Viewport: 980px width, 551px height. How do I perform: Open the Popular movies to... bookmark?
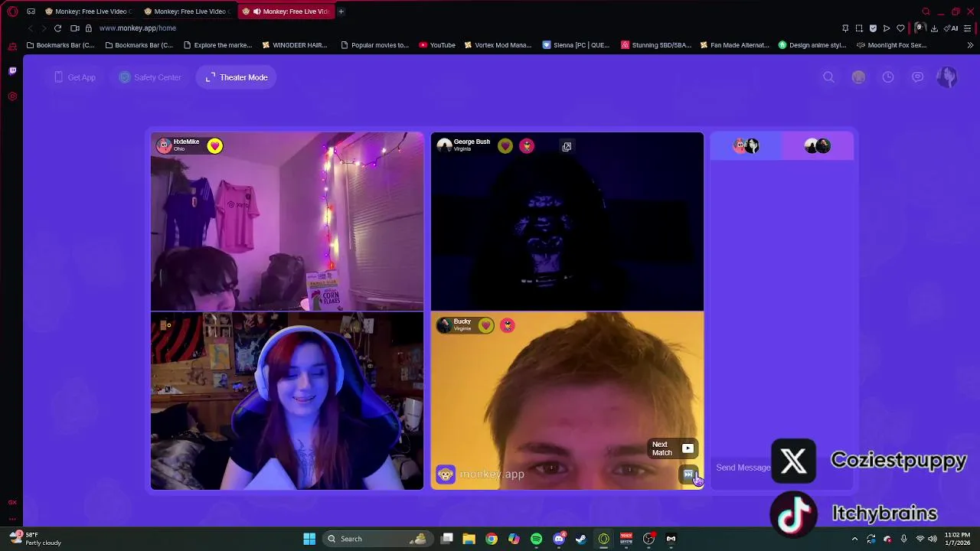coord(374,45)
